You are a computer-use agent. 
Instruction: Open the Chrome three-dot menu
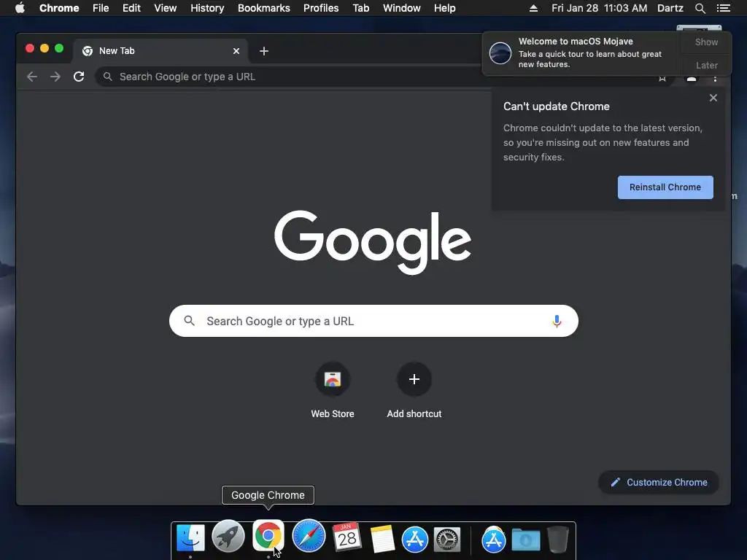(715, 78)
